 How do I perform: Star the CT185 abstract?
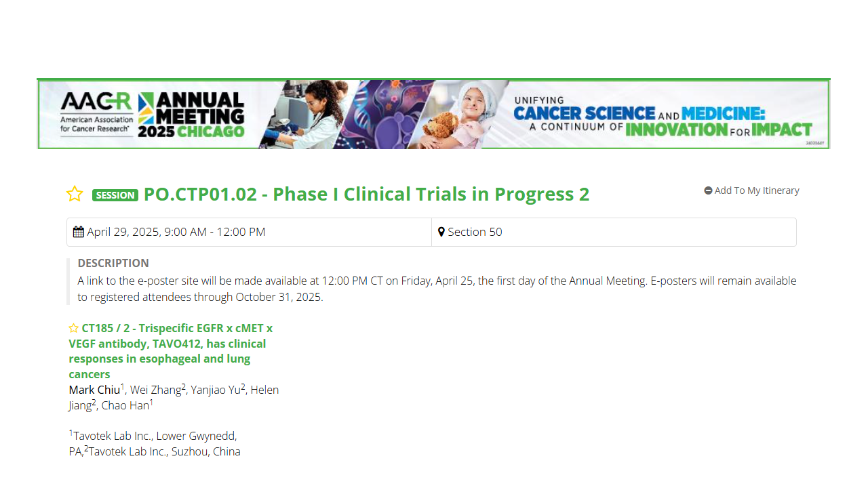[74, 328]
